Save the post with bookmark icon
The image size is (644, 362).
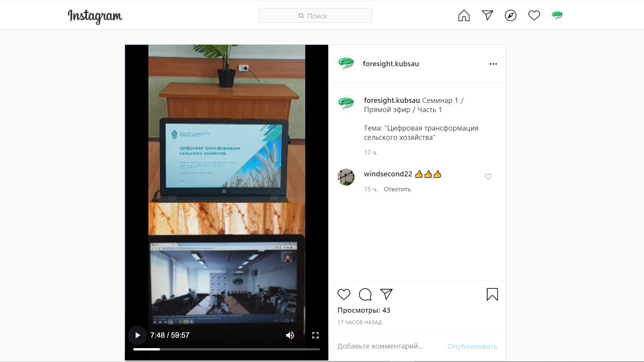click(492, 294)
